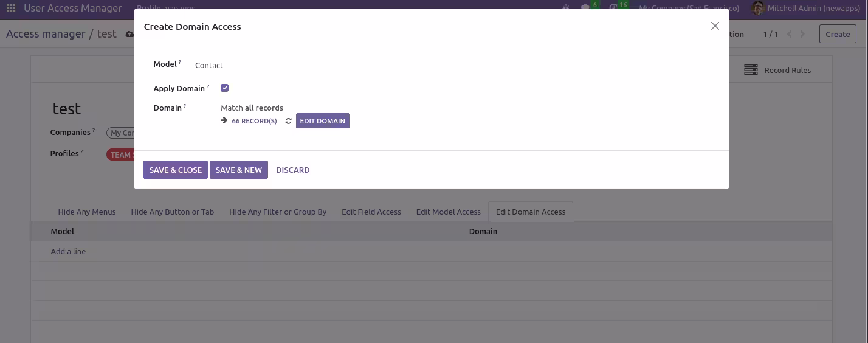Select the Edit Domain Access tab

(x=531, y=212)
